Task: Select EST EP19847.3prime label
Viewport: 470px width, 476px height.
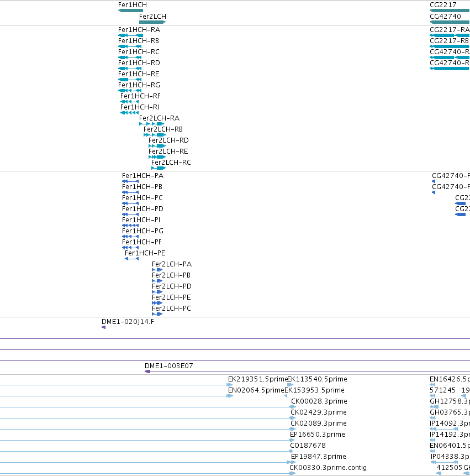Action: pos(318,457)
